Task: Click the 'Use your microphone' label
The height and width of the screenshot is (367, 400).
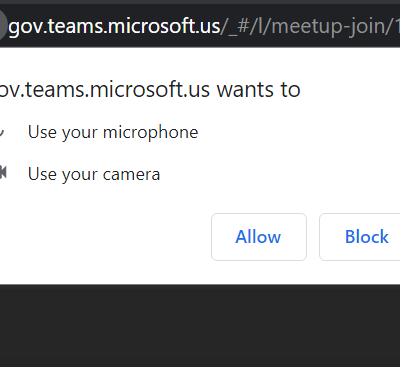Action: (113, 132)
